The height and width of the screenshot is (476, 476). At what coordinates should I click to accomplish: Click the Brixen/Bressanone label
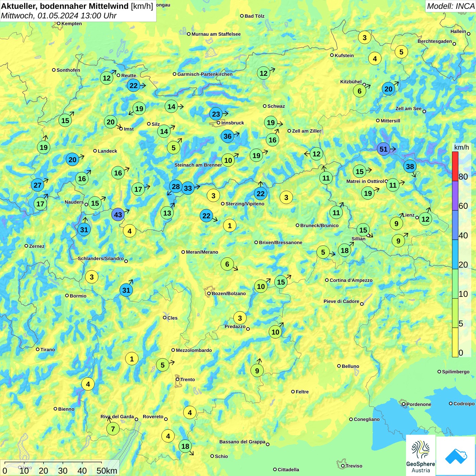(280, 242)
